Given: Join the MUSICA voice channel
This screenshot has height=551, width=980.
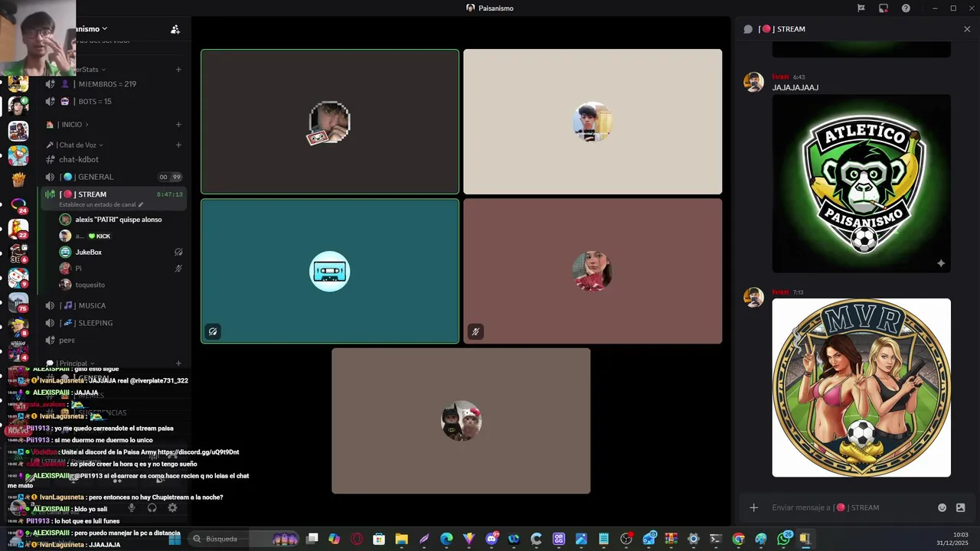Looking at the screenshot, I should pos(113,305).
